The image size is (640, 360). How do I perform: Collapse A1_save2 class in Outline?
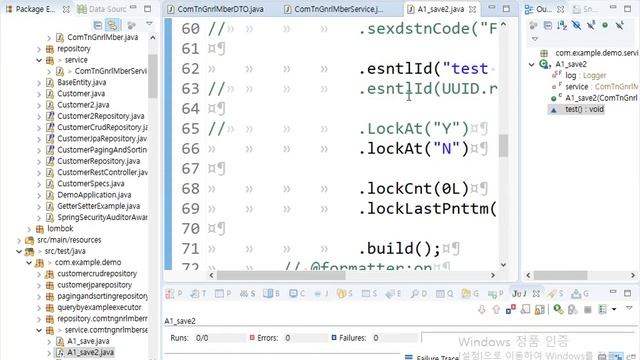tap(531, 64)
